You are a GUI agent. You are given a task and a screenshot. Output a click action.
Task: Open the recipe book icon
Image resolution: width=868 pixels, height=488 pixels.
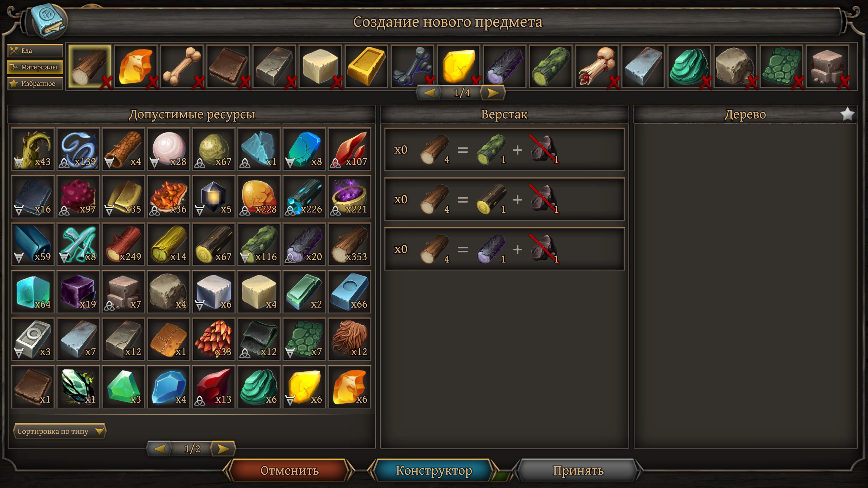(48, 21)
